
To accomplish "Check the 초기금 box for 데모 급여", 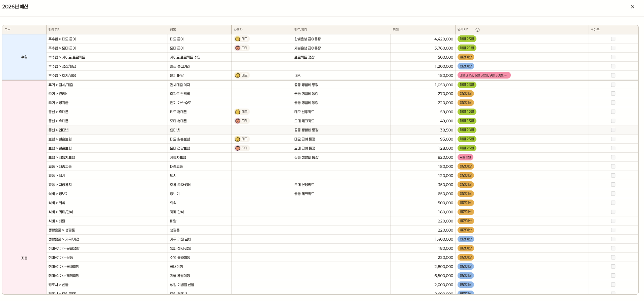I will pyautogui.click(x=613, y=39).
